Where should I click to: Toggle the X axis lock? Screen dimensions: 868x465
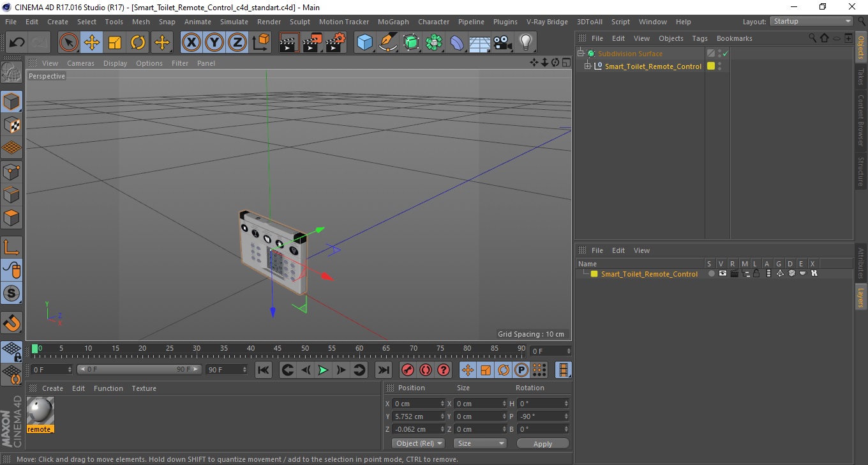[x=191, y=43]
